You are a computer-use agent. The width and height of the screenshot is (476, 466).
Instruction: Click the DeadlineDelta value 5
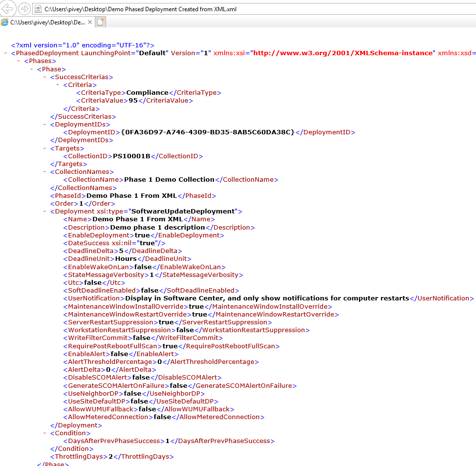(121, 251)
